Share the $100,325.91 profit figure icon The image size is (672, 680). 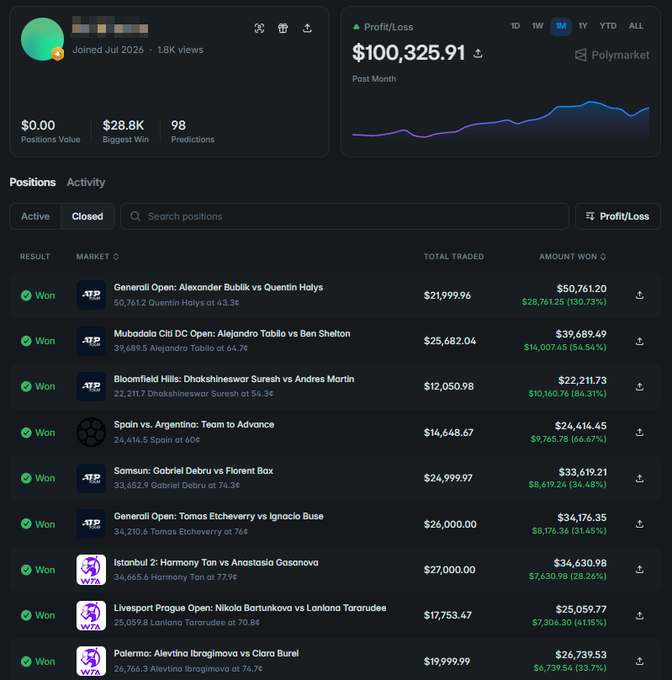click(478, 53)
